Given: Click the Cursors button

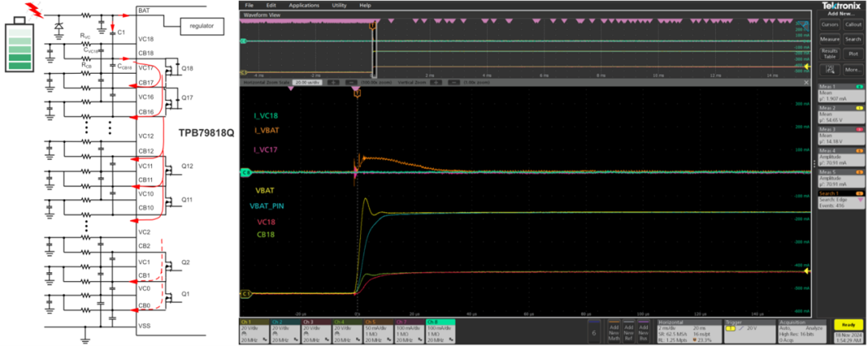Looking at the screenshot, I should (x=830, y=24).
